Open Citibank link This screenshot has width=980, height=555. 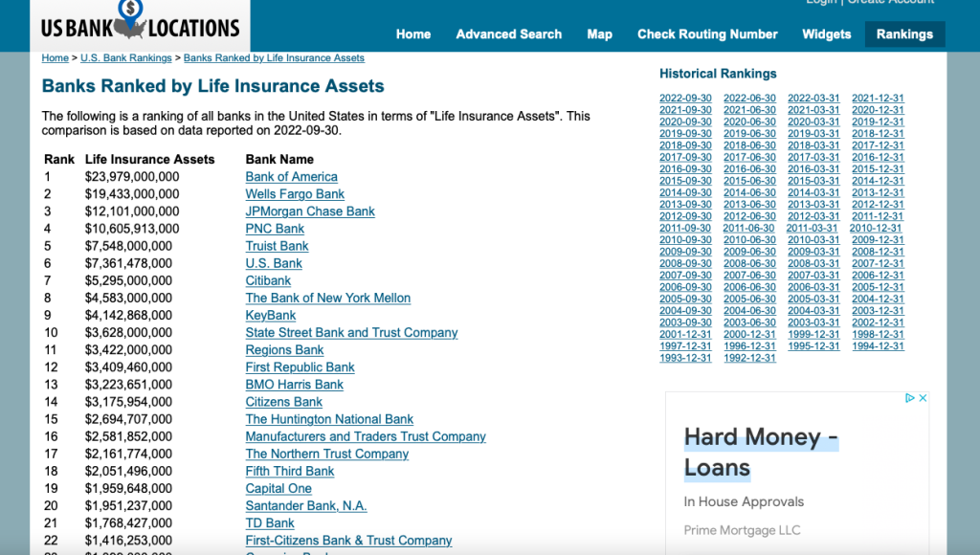[x=268, y=280]
